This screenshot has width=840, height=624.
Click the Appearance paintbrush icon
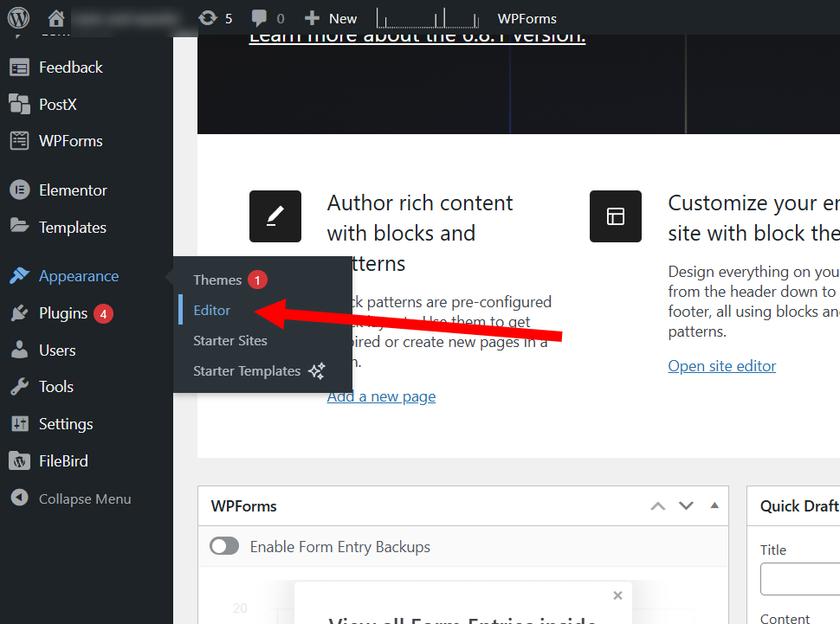(x=20, y=275)
